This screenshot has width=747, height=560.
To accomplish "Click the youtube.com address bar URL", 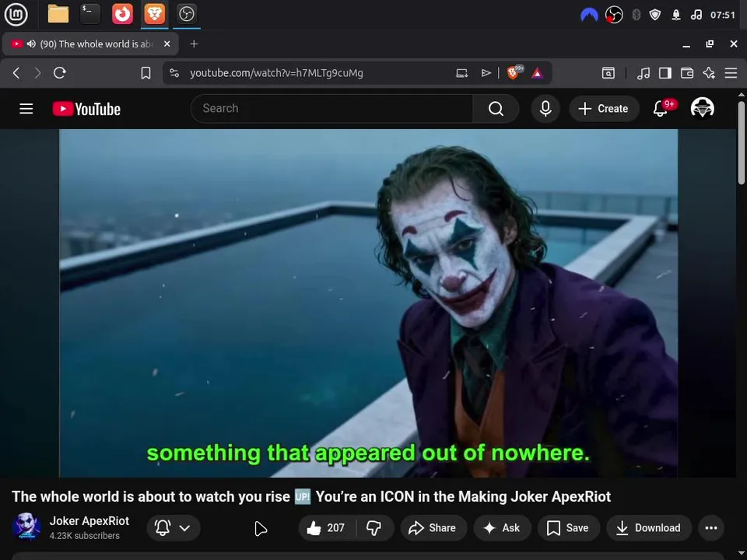I will pos(276,73).
